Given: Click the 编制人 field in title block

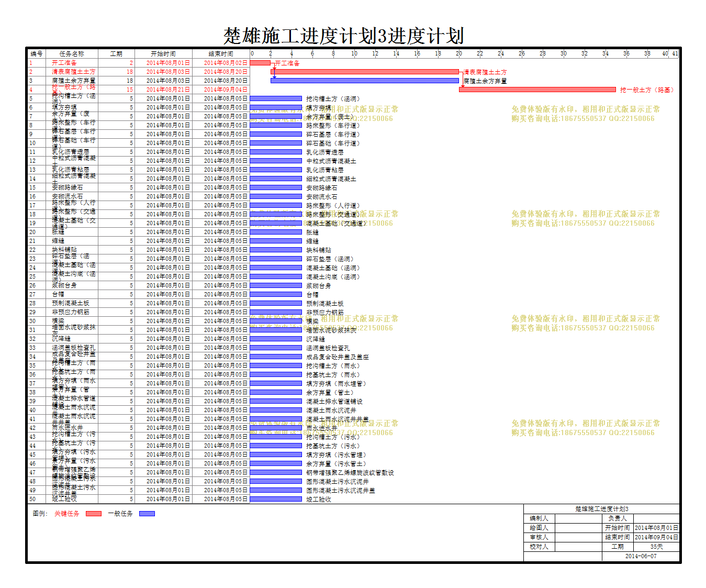Looking at the screenshot, I should pos(578,518).
